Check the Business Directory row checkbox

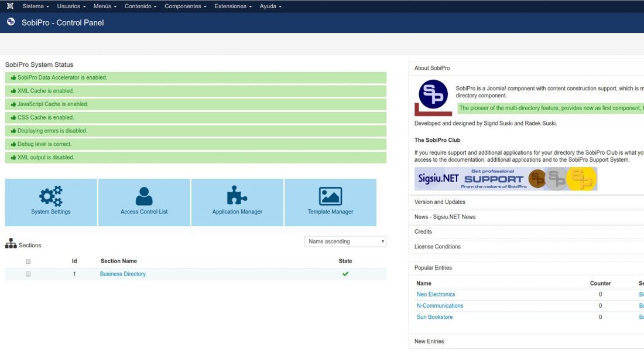28,274
